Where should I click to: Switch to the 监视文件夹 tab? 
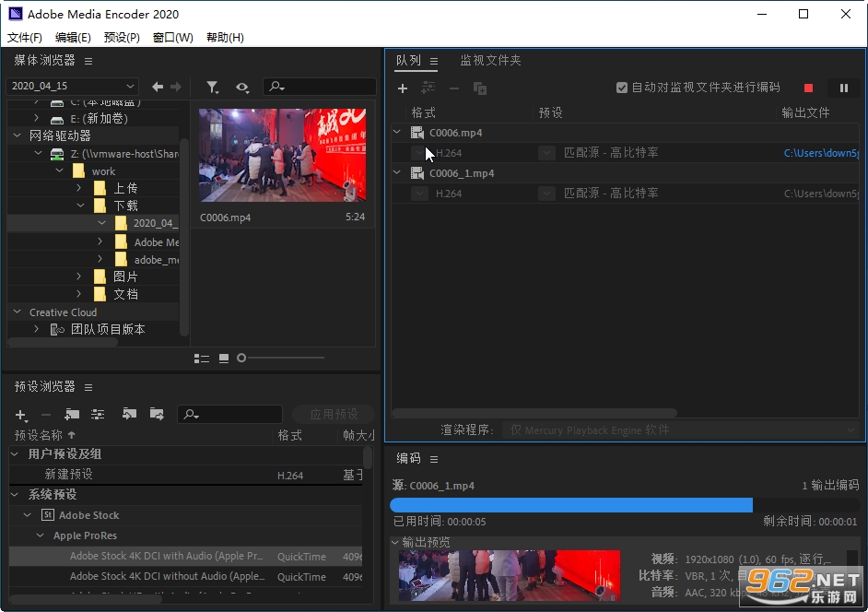pyautogui.click(x=490, y=60)
